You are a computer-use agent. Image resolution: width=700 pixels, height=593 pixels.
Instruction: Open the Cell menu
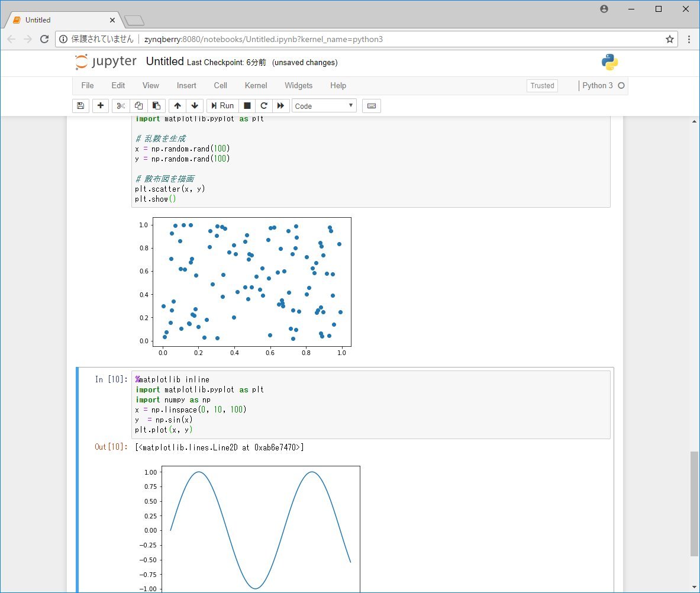click(x=220, y=85)
